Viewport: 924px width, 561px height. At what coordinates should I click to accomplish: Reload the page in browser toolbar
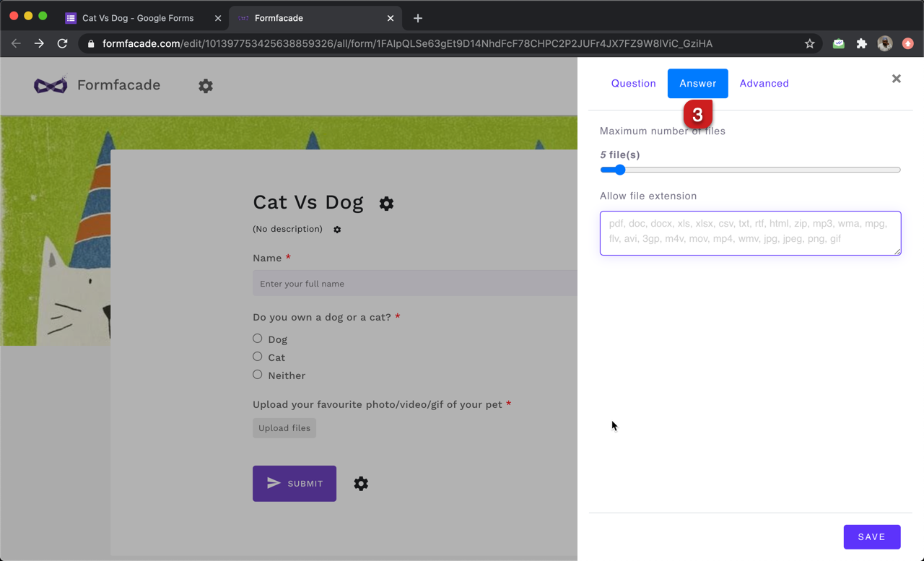coord(63,44)
